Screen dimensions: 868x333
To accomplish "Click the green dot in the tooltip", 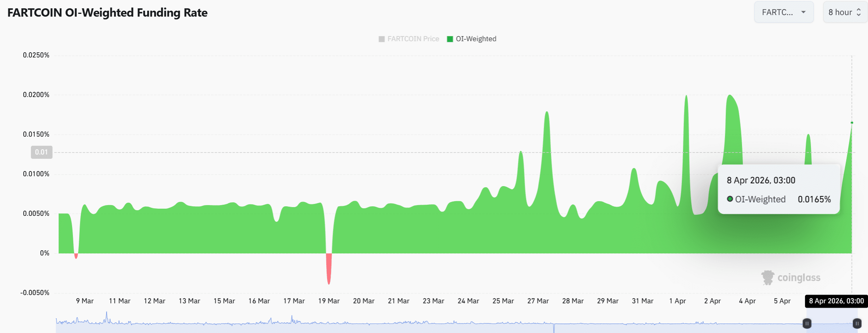I will [730, 199].
